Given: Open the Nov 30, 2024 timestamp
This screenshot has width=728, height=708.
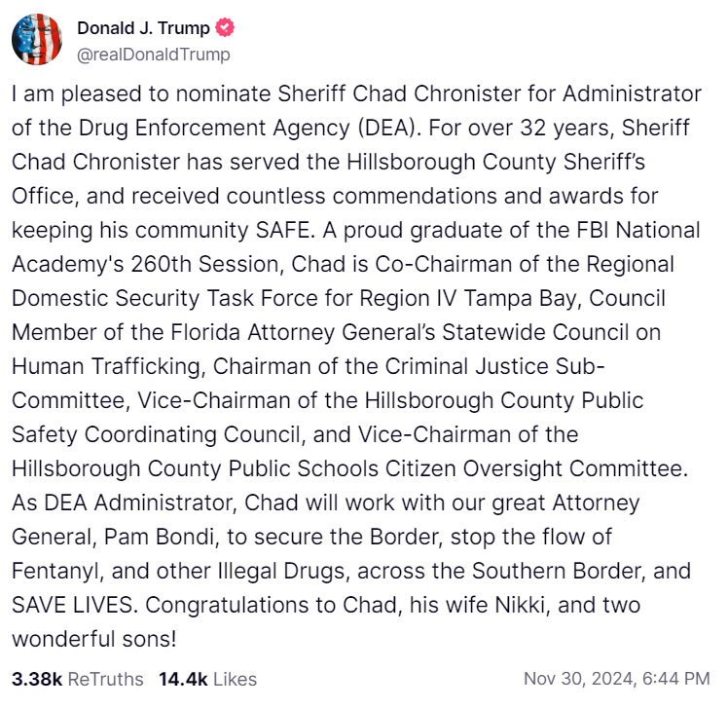Looking at the screenshot, I should (616, 678).
